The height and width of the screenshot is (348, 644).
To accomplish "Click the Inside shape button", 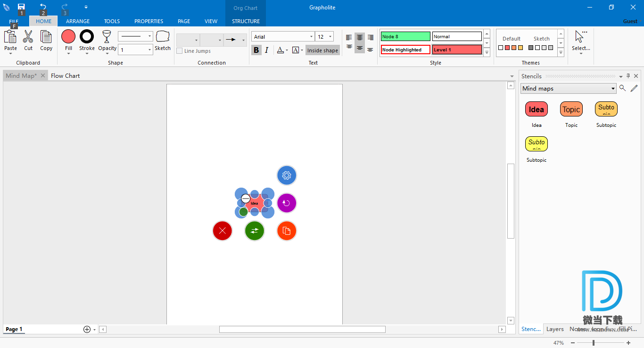I will [322, 50].
